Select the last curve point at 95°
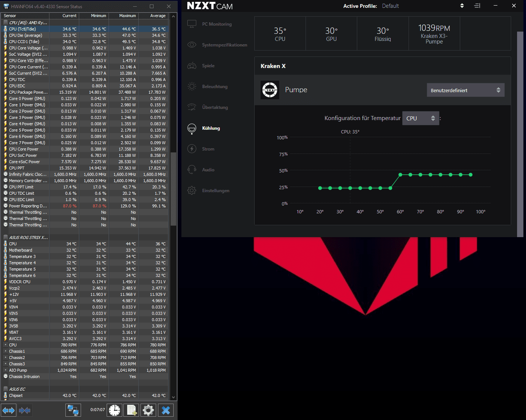This screenshot has width=526, height=420. pos(471,175)
